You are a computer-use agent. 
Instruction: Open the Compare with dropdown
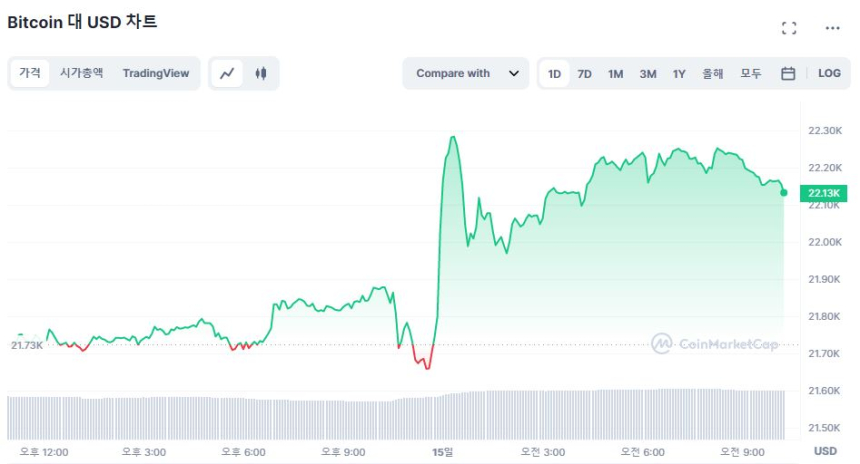(453, 73)
